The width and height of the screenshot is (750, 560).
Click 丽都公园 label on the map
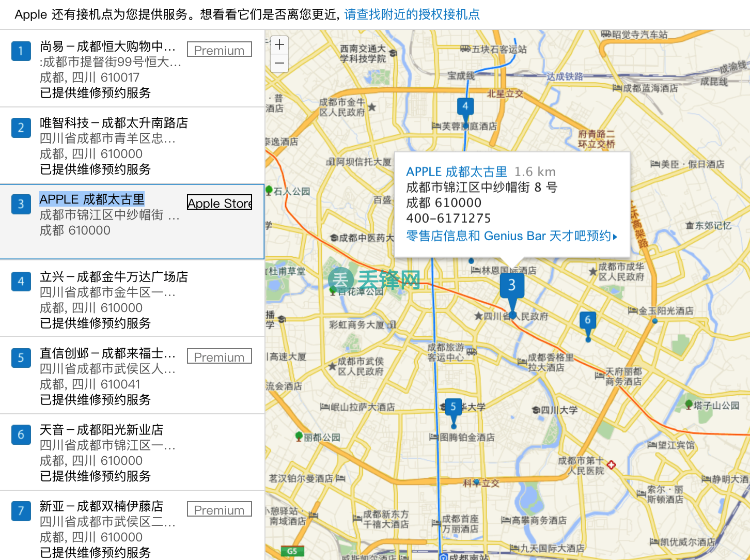tap(322, 438)
